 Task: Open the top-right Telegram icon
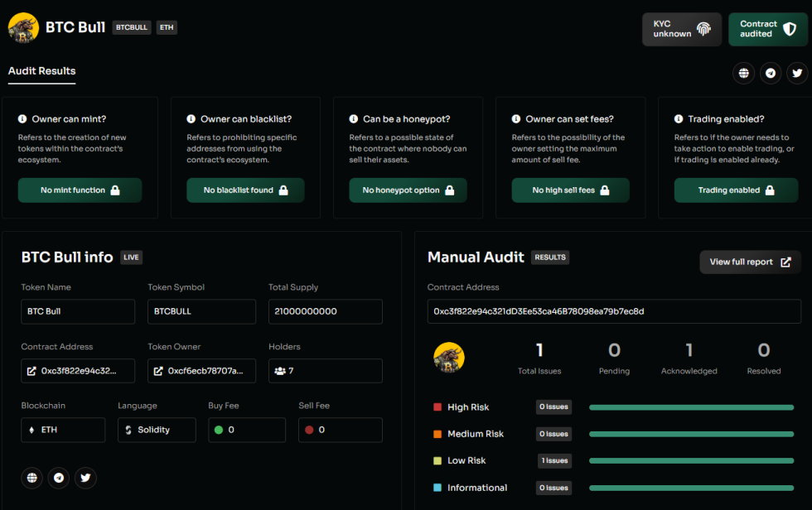[x=771, y=73]
